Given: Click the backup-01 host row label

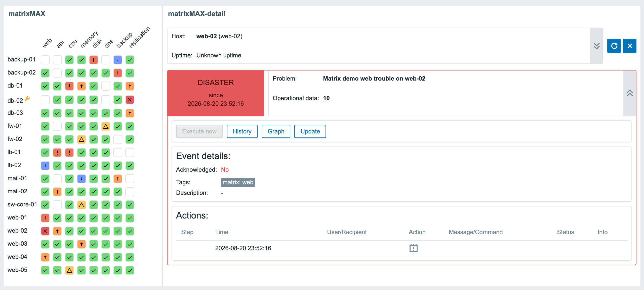Looking at the screenshot, I should [22, 59].
